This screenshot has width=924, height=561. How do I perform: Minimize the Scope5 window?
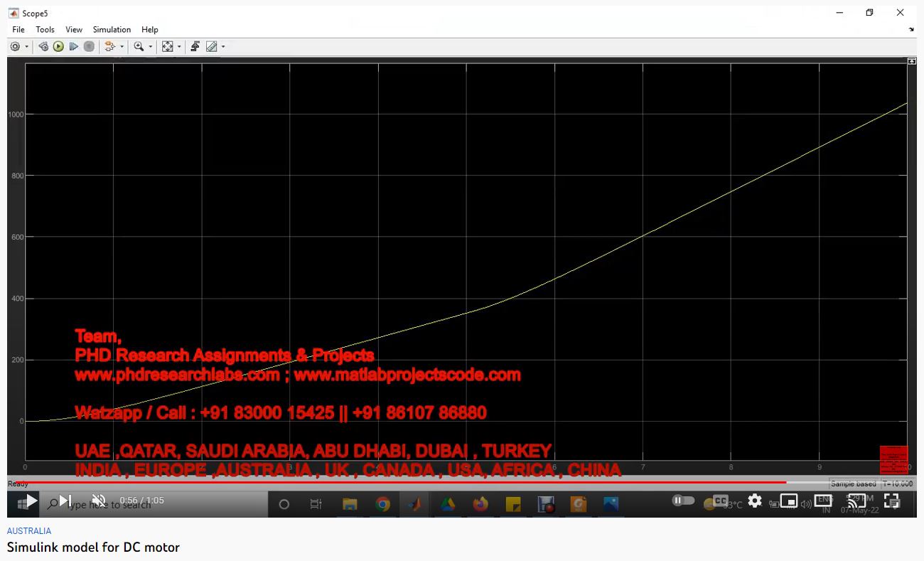[839, 13]
